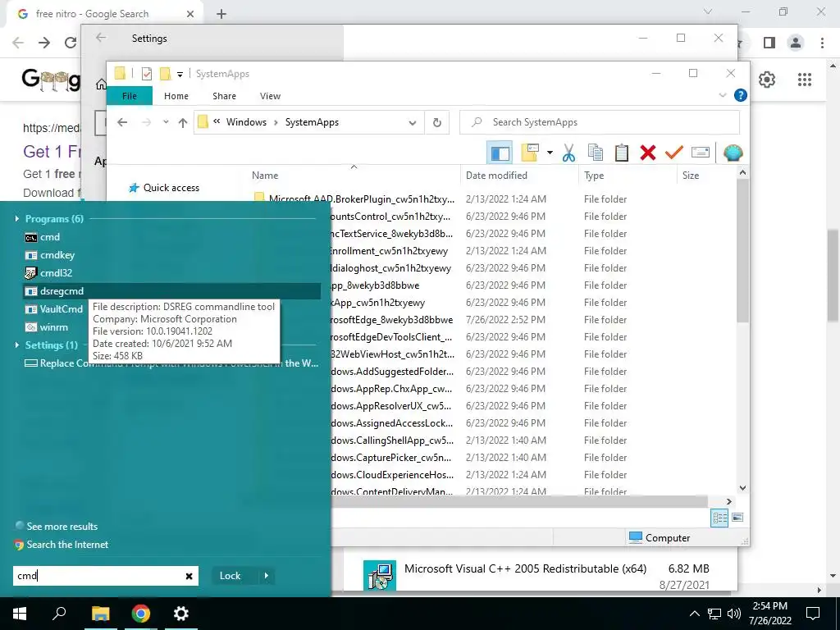
Task: Click the volume speaker icon in system tray
Action: (734, 614)
